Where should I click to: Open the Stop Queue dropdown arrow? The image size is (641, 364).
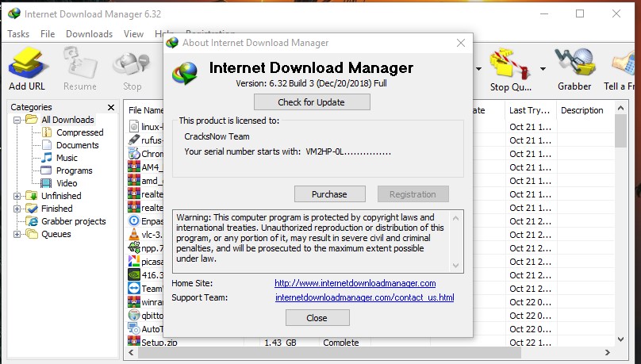point(543,69)
